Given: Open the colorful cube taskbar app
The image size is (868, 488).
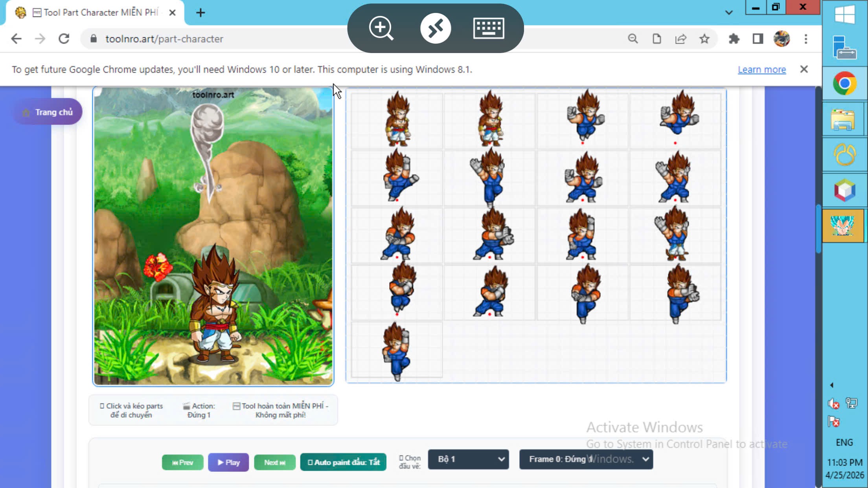Looking at the screenshot, I should 845,190.
